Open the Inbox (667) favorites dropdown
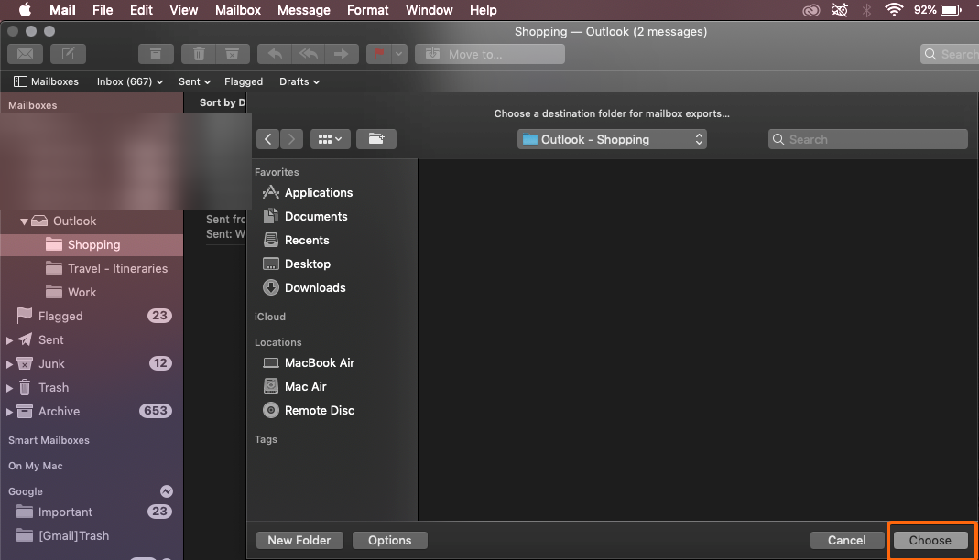This screenshot has width=979, height=560. coord(130,81)
